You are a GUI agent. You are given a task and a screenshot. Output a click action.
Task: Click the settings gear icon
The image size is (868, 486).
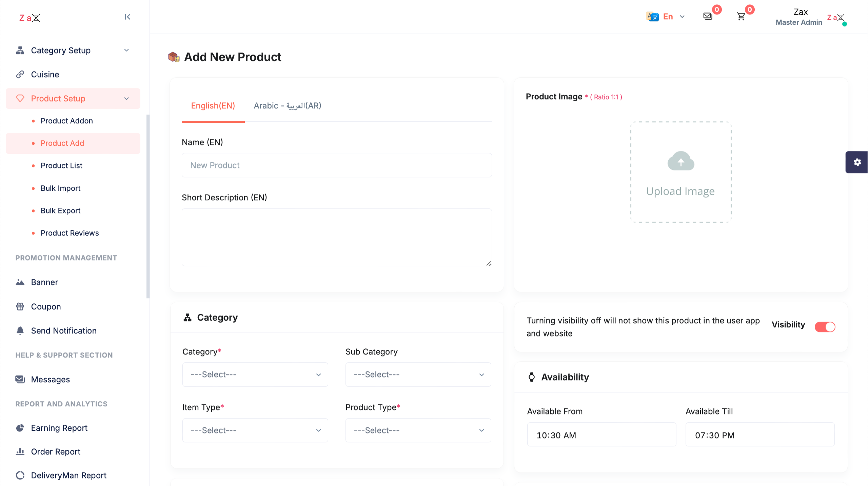[x=857, y=162]
